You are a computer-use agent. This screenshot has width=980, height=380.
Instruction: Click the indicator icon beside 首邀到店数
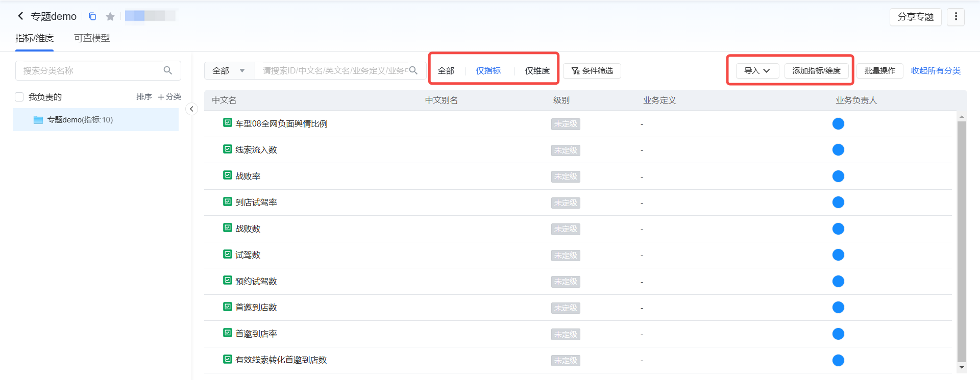click(x=228, y=307)
